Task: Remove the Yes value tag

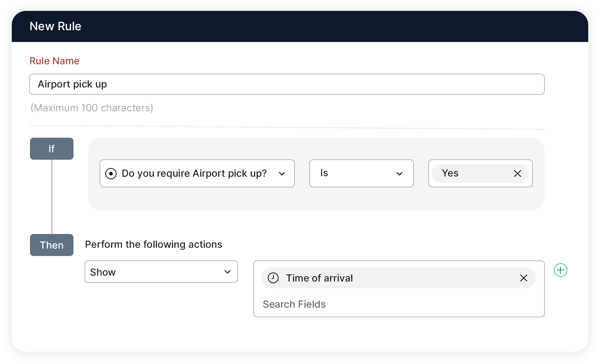Action: point(517,173)
